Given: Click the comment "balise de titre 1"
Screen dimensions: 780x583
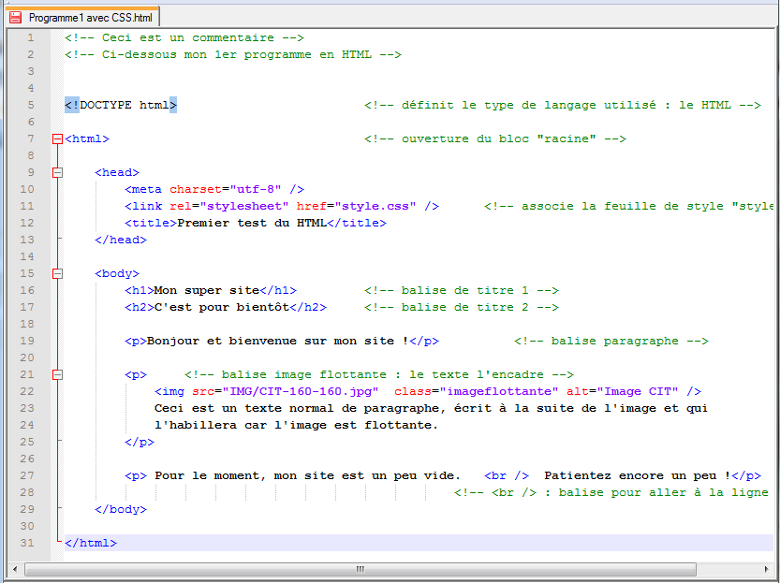Looking at the screenshot, I should click(x=461, y=291).
